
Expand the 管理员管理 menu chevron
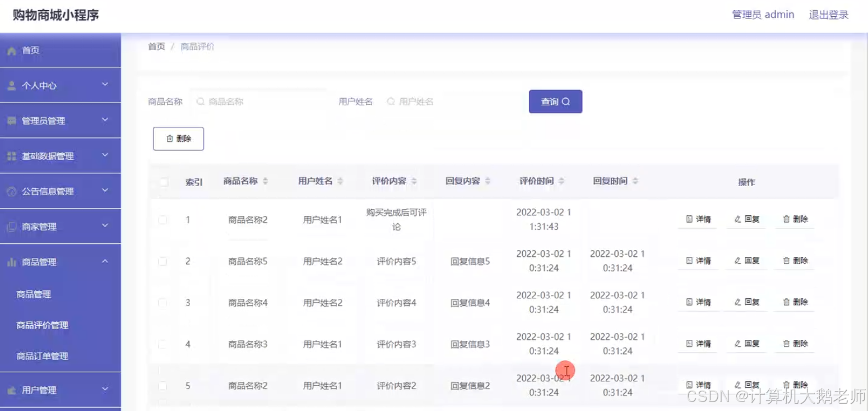click(x=105, y=120)
